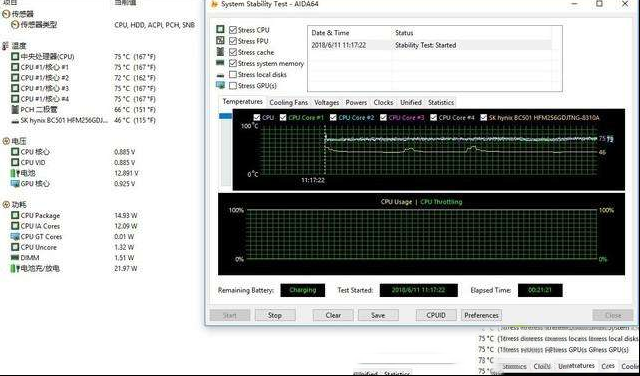Toggle the CPU Core #3 graph checkbox

click(383, 118)
